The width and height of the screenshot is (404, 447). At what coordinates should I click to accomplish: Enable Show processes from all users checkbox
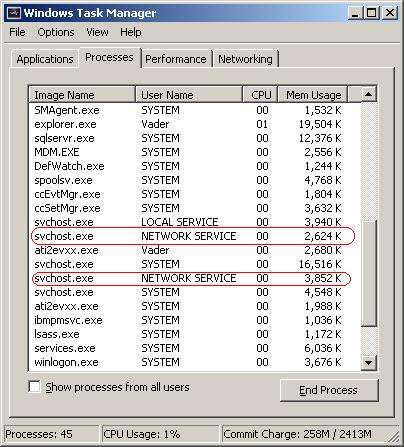point(34,387)
